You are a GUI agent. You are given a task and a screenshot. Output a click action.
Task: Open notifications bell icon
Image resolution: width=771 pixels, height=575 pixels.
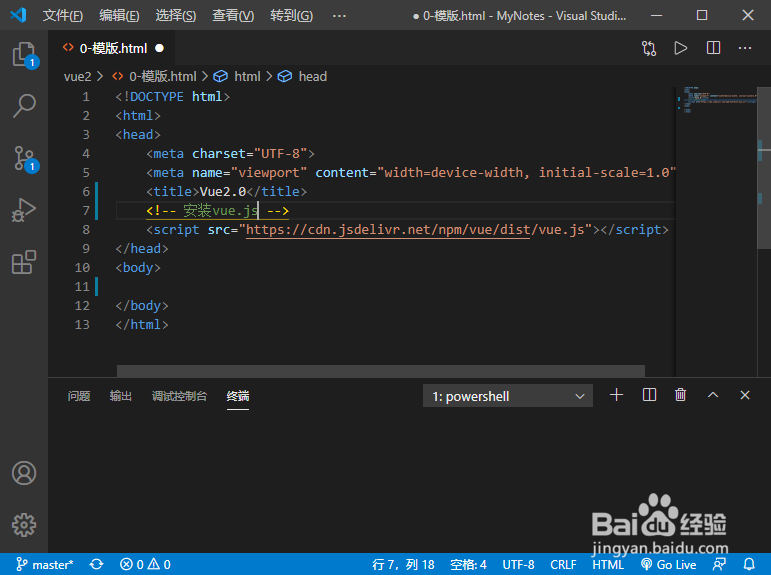tap(749, 564)
